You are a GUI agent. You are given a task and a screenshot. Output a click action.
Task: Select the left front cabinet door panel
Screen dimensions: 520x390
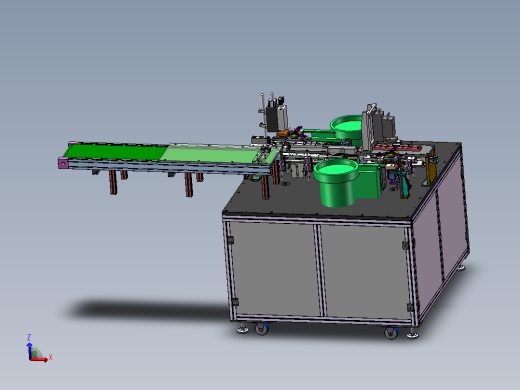[x=275, y=268]
